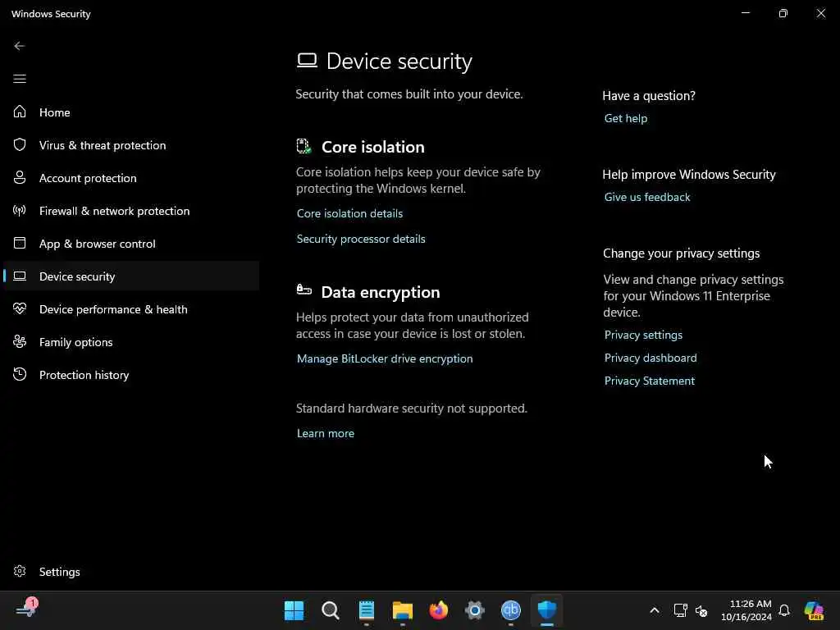
Task: Click the Firewall antenna icon
Action: pos(20,211)
